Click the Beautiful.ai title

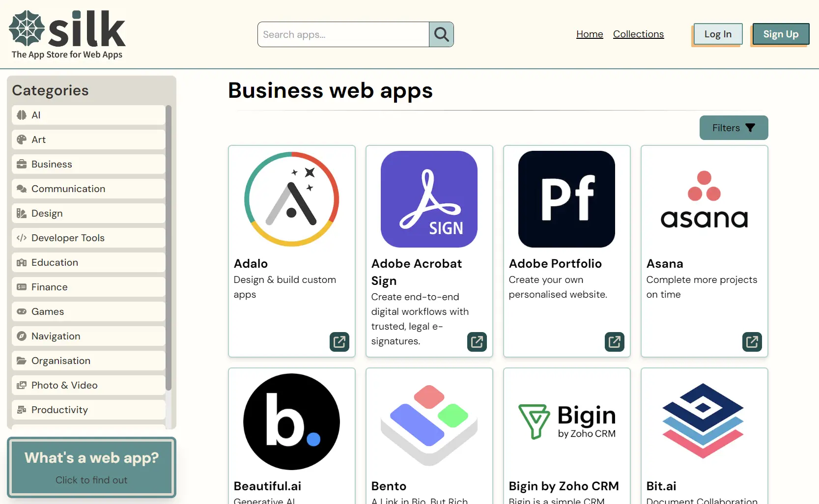[x=267, y=486]
